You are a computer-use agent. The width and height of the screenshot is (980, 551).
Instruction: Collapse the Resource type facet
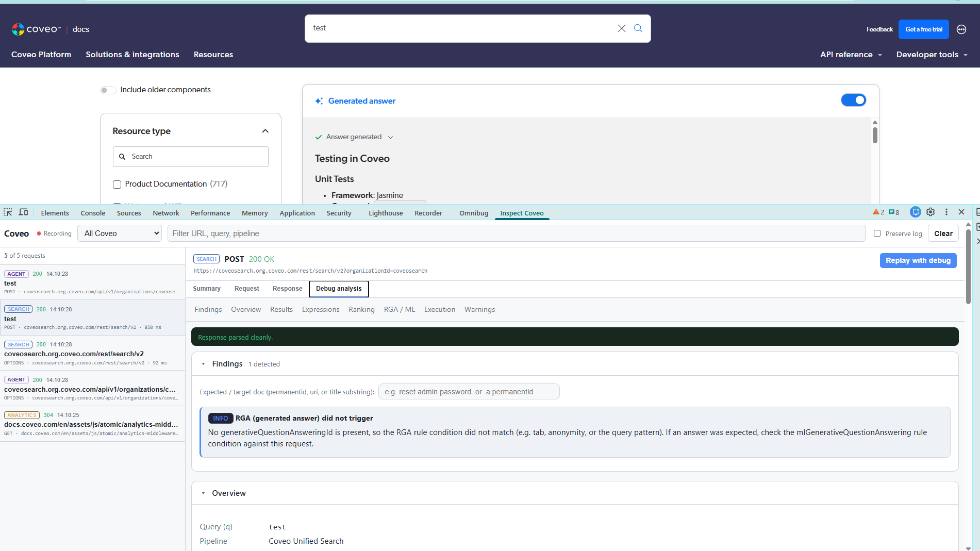click(x=265, y=131)
